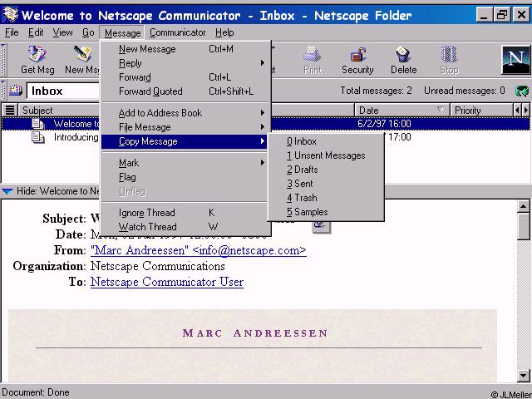Open the Inbox folder dropdown field
The width and height of the screenshot is (532, 399).
click(x=63, y=91)
